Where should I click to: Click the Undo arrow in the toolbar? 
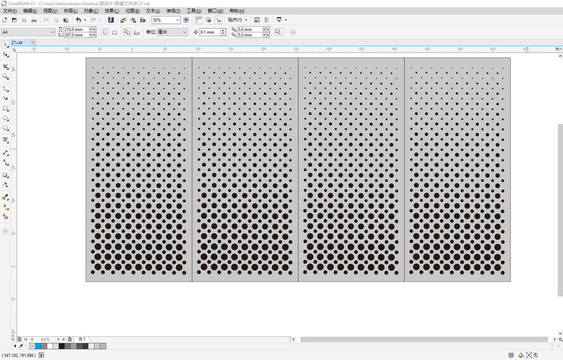pos(78,20)
